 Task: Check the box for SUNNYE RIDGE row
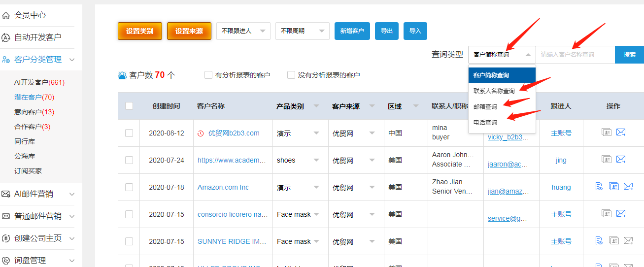tap(129, 241)
